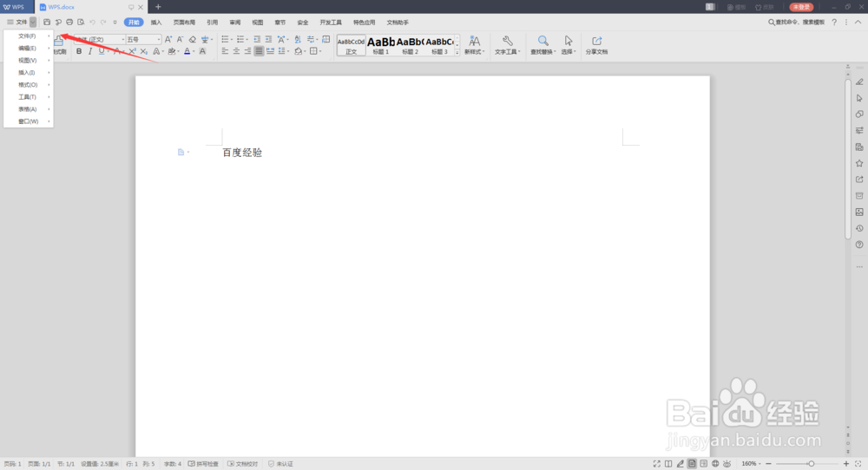
Task: Open font color dropdown arrow
Action: pyautogui.click(x=194, y=51)
